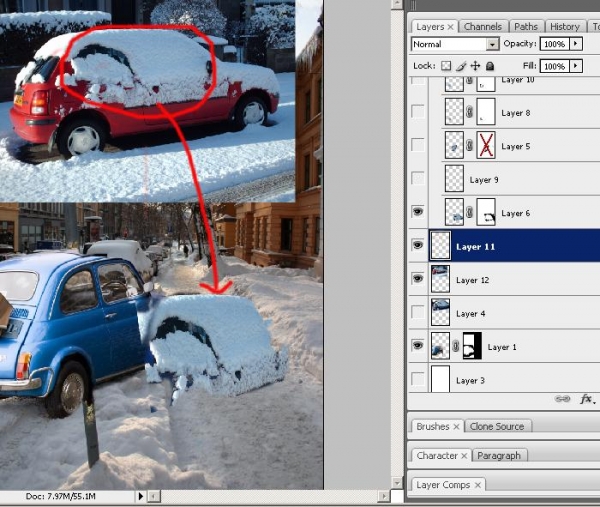Show Layer 4 via its visibility box
The width and height of the screenshot is (600, 507).
(x=418, y=312)
